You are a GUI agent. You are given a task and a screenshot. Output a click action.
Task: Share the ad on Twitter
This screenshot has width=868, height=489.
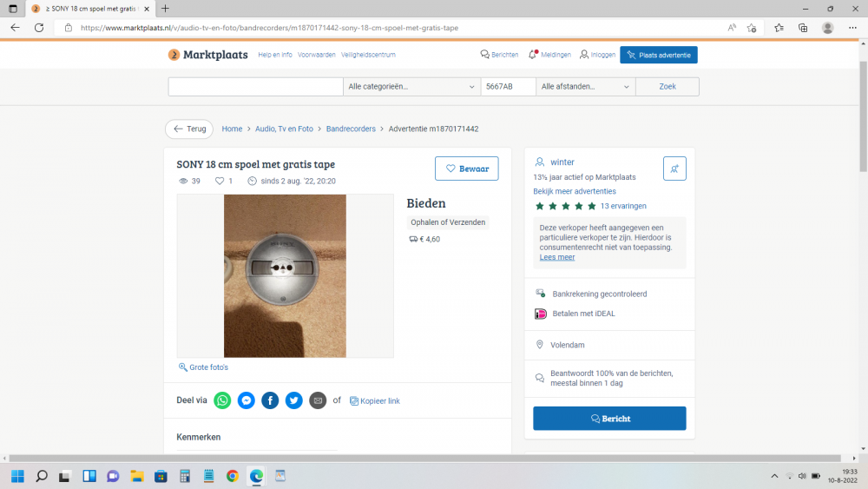[294, 400]
